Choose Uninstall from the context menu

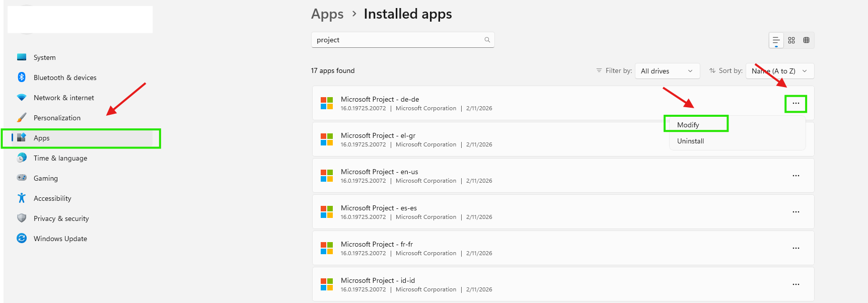tap(690, 141)
